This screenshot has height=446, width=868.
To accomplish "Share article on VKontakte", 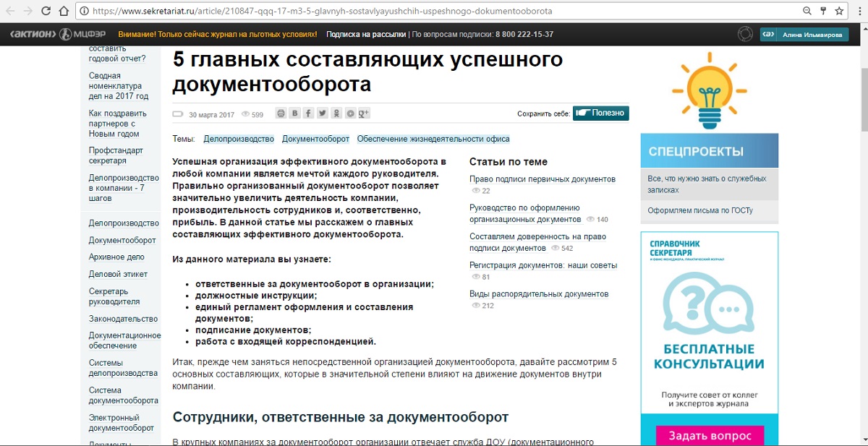I will (x=295, y=113).
